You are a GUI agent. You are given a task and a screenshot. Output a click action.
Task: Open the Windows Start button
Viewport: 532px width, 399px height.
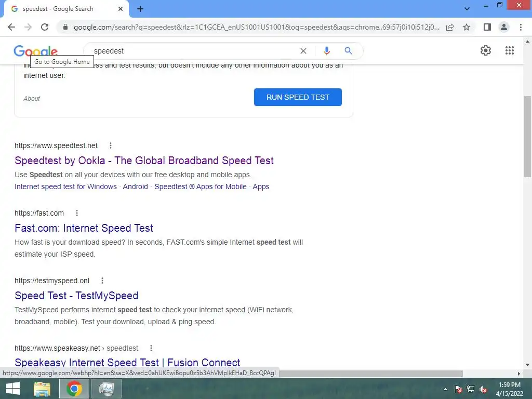[x=13, y=389]
